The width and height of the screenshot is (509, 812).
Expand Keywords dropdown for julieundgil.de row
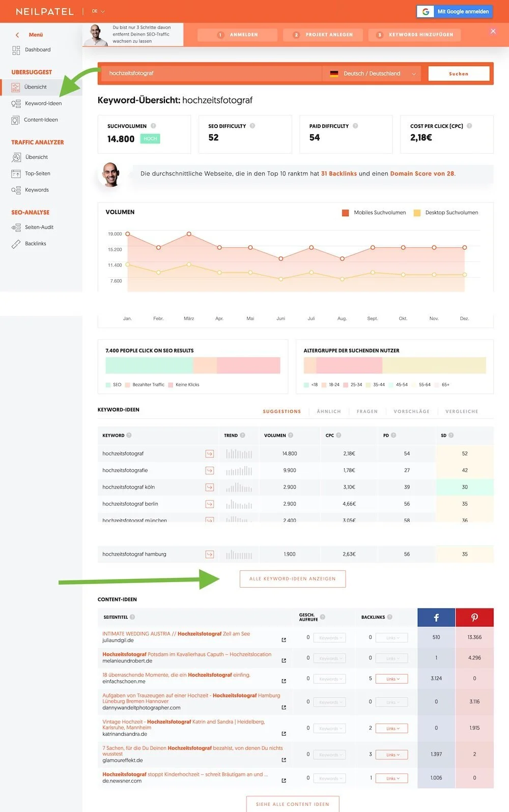click(329, 638)
